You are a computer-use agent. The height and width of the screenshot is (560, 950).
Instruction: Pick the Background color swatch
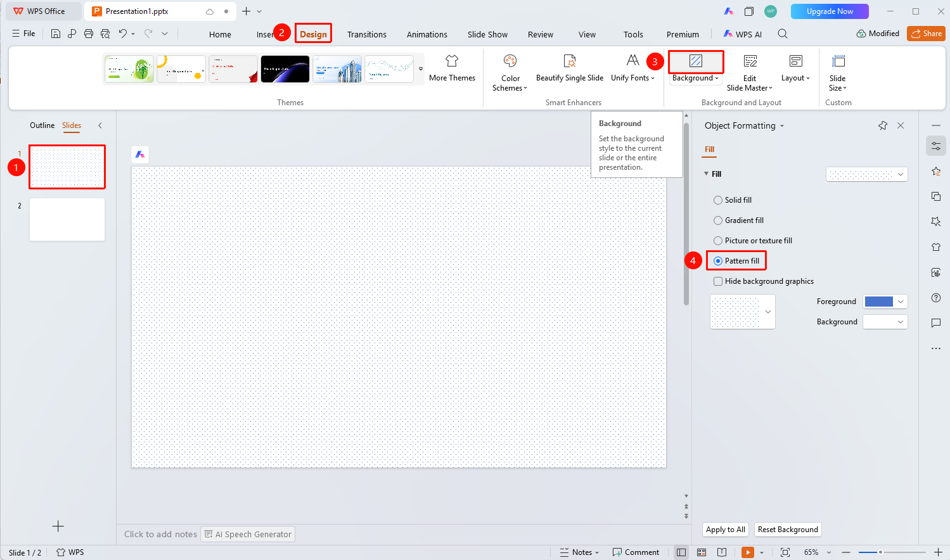tap(885, 322)
